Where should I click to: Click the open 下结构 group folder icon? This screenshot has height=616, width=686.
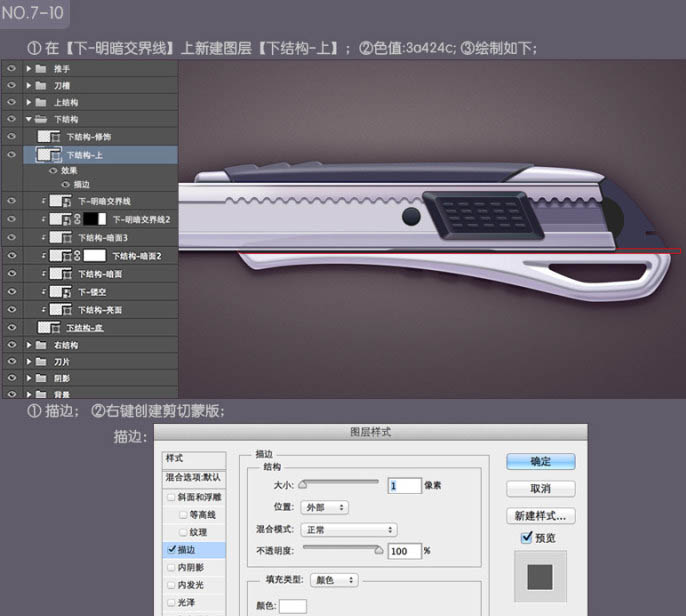coord(41,119)
